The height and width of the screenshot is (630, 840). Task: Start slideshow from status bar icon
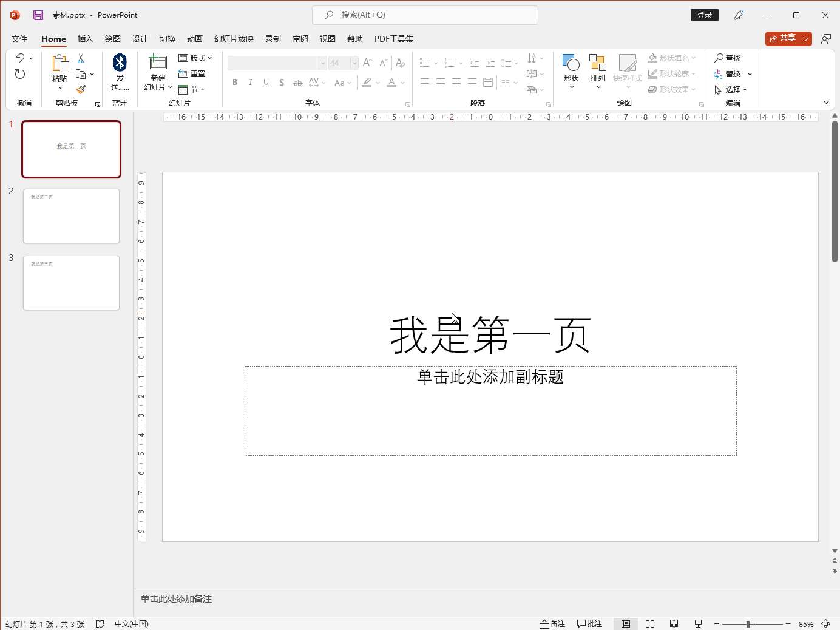(x=698, y=624)
